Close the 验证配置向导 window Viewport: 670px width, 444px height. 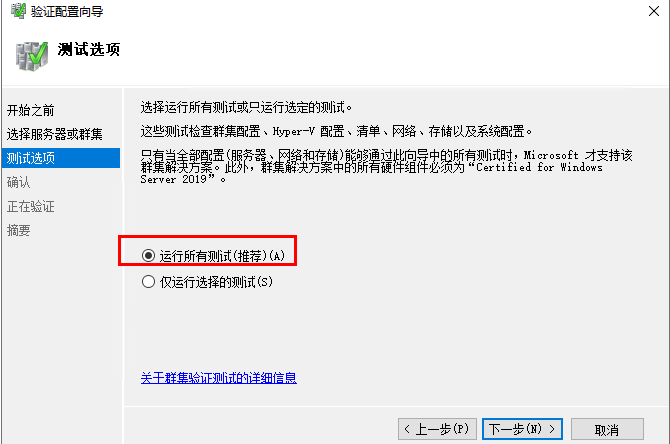click(654, 11)
